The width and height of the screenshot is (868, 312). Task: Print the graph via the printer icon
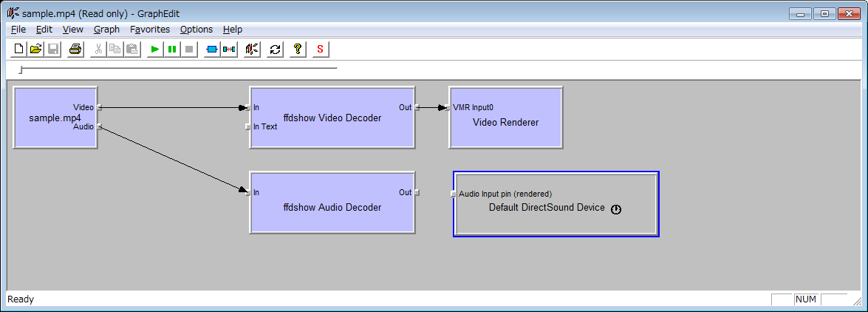click(75, 50)
